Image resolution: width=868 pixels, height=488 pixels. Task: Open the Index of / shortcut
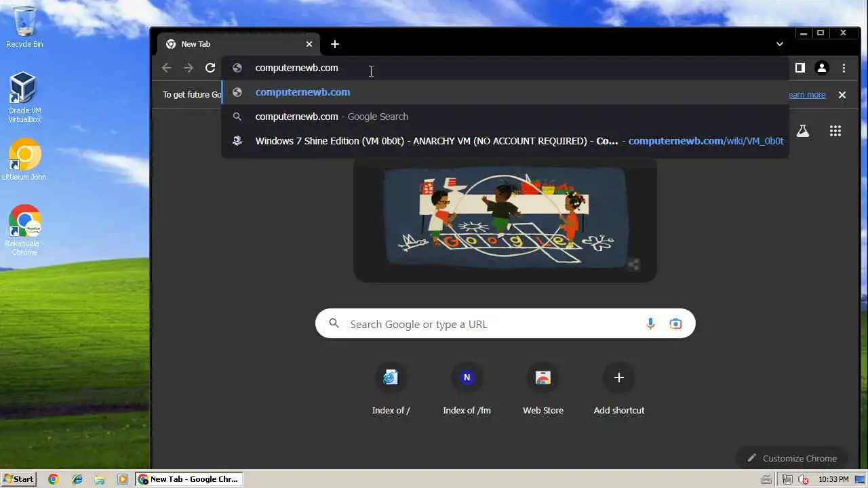391,390
